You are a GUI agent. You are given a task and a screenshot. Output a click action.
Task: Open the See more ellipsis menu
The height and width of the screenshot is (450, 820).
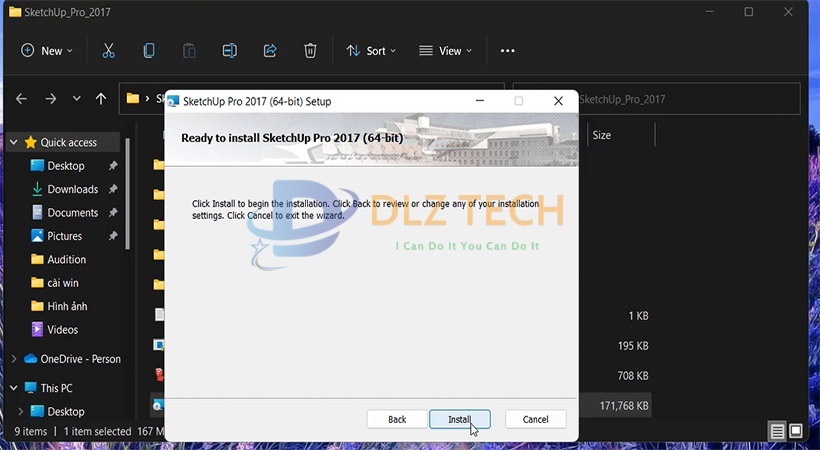click(x=507, y=51)
